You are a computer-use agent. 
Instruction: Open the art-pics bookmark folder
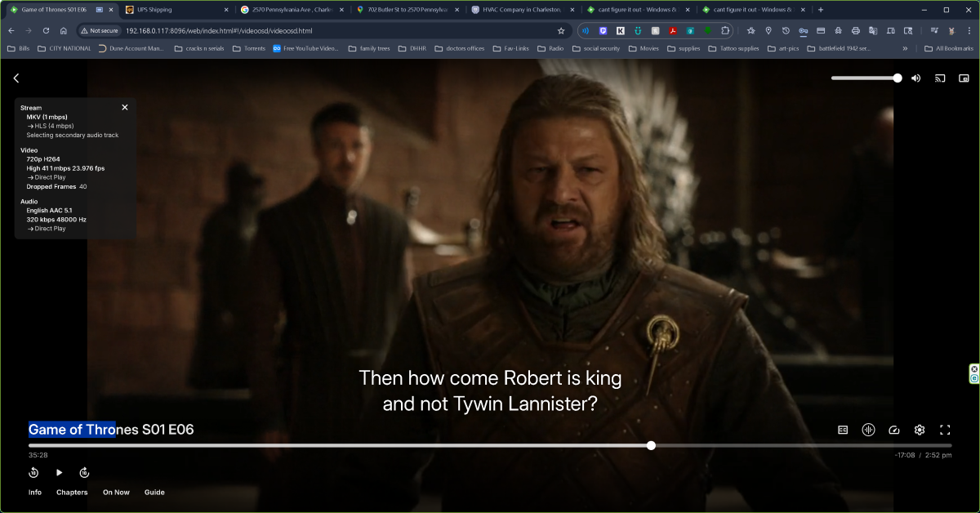coord(782,48)
